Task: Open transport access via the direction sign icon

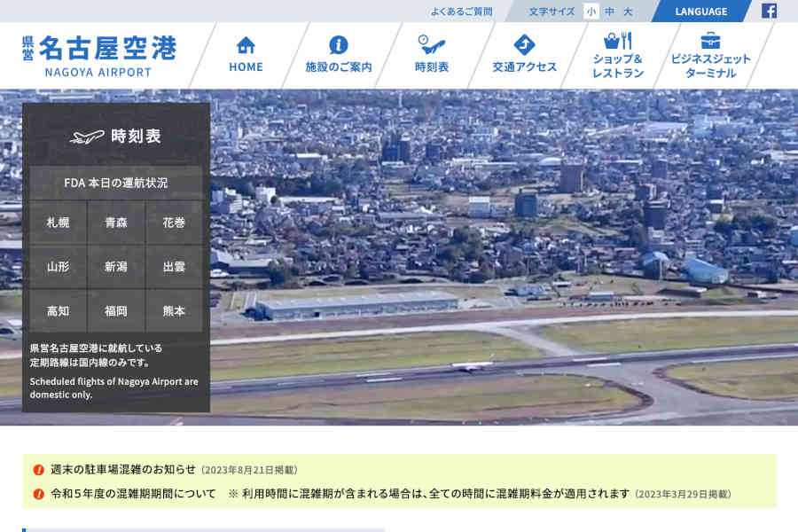Action: click(524, 44)
